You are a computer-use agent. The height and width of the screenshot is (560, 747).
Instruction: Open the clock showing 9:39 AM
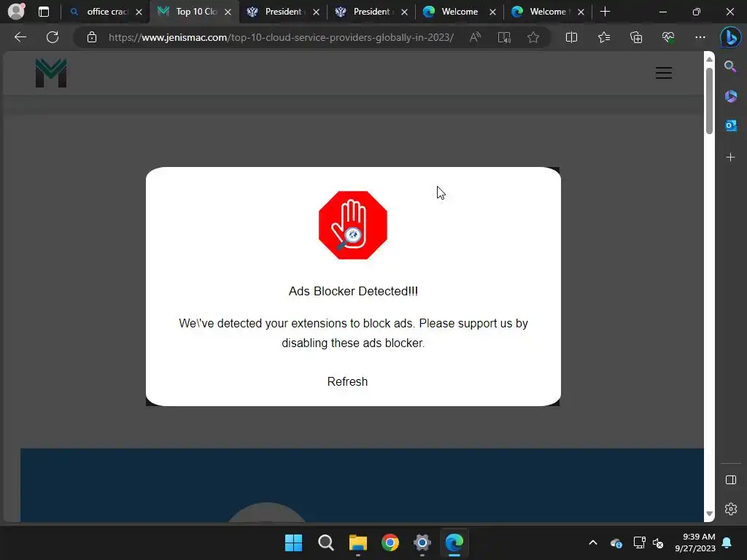pyautogui.click(x=695, y=542)
